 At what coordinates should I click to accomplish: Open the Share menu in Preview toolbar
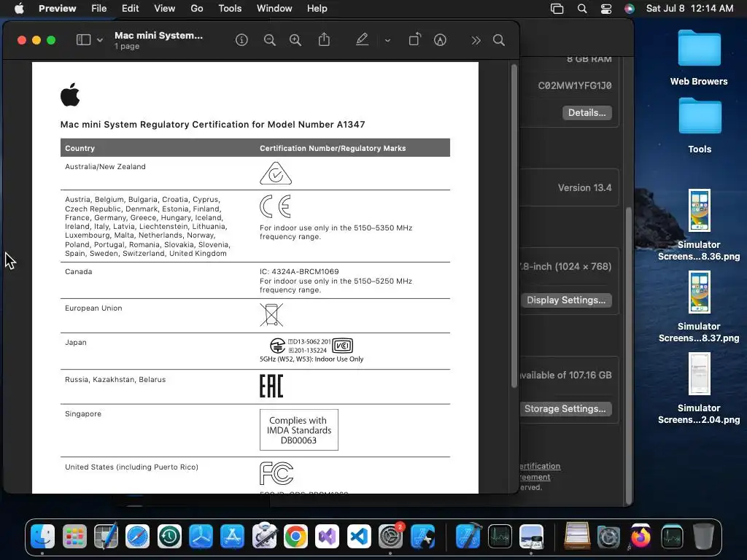pos(324,39)
